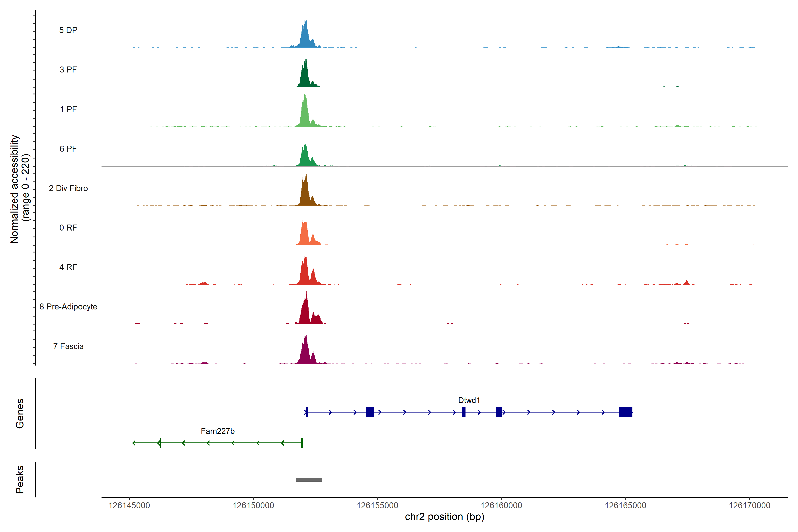
Task: Click the second Dtwd1 exon block
Action: point(370,412)
